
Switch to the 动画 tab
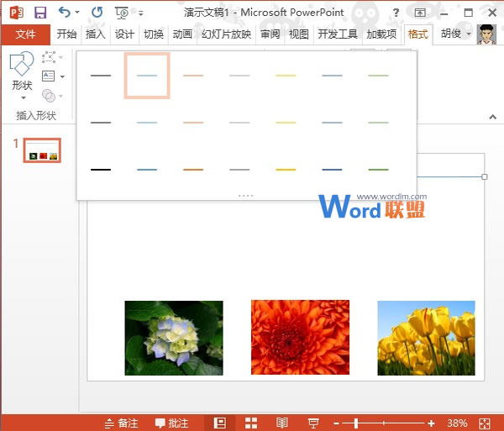[x=182, y=34]
